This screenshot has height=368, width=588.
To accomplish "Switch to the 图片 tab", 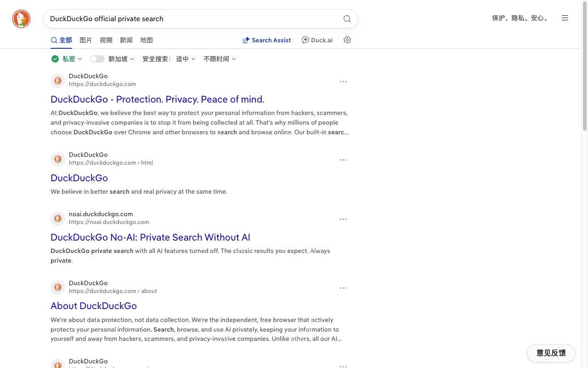I will 86,40.
